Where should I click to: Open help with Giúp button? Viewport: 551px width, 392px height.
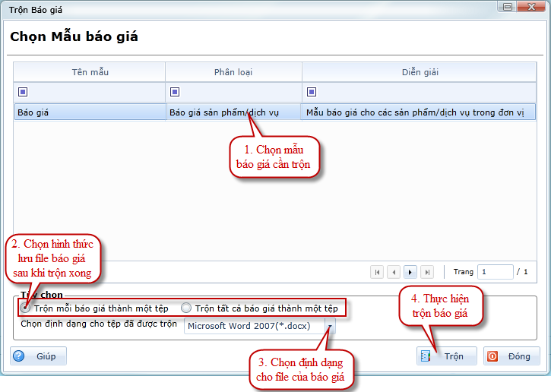(39, 356)
